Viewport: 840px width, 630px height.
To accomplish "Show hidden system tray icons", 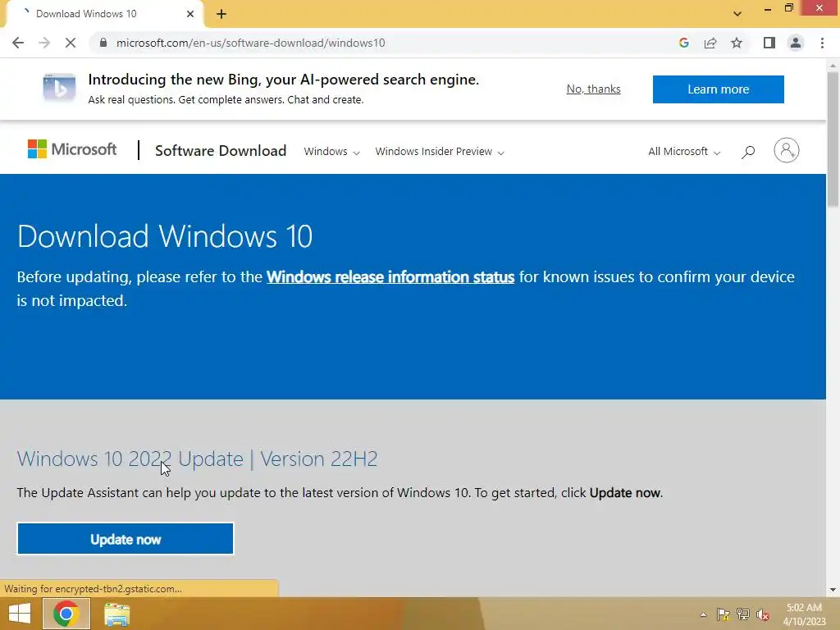I will click(703, 614).
